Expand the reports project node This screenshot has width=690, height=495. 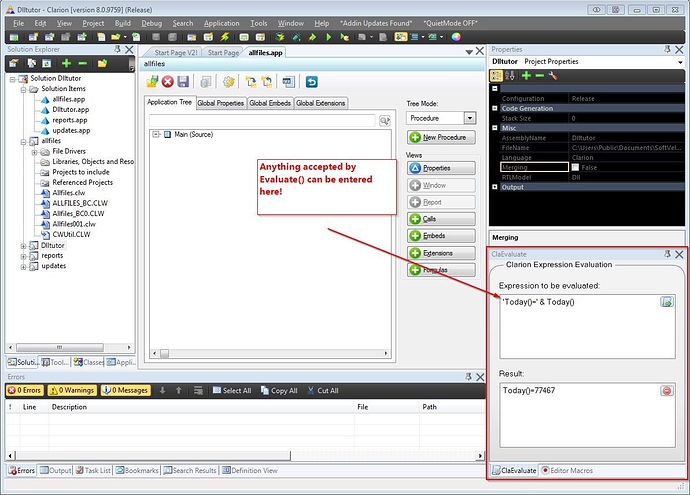click(23, 256)
